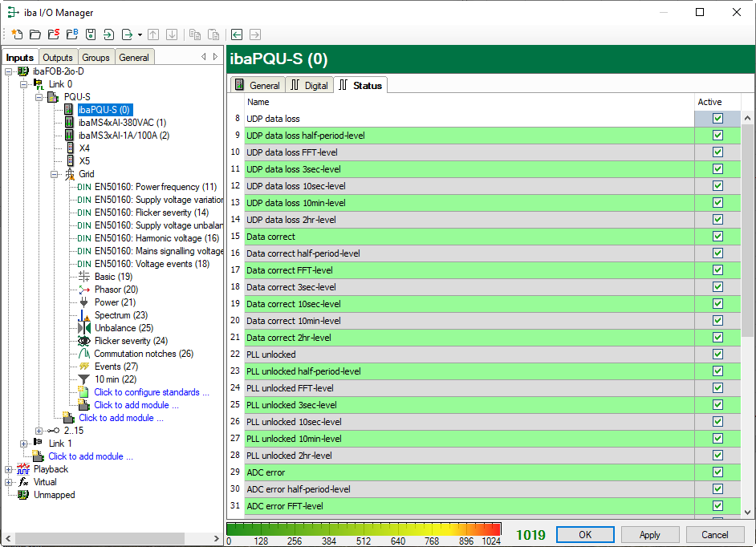The height and width of the screenshot is (547, 756).
Task: Expand the Playback tree node
Action: pyautogui.click(x=9, y=469)
